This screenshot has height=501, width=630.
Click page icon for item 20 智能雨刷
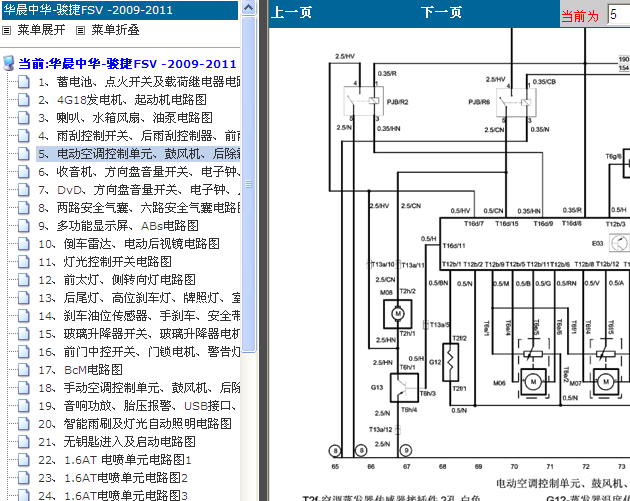tap(24, 424)
